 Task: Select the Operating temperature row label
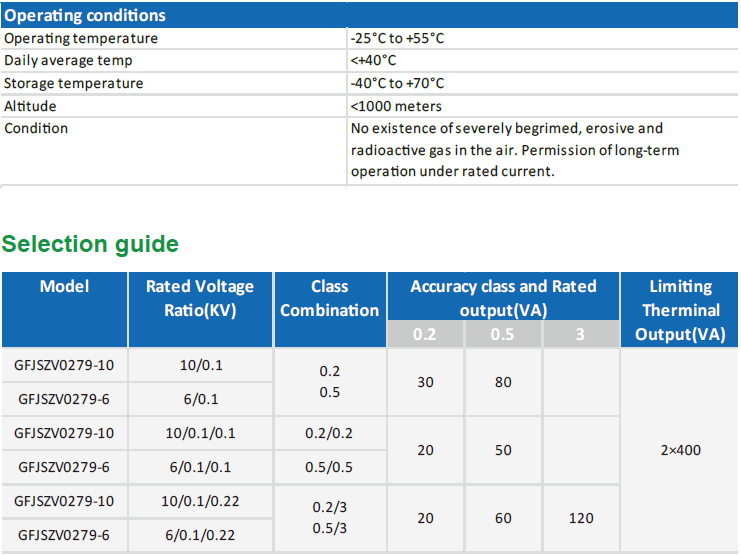click(81, 38)
